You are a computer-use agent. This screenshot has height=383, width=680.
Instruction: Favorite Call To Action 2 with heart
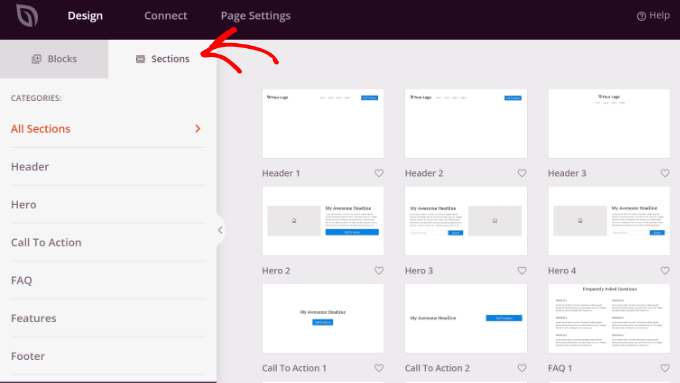click(x=522, y=368)
